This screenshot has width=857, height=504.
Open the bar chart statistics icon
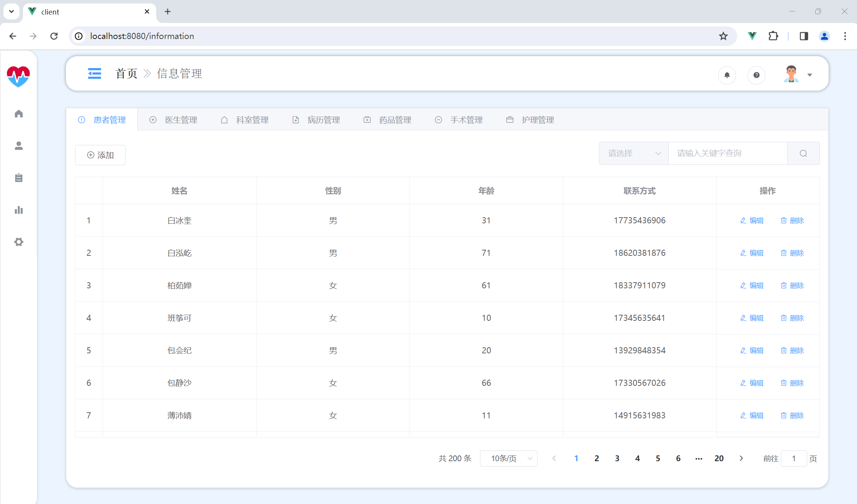tap(19, 210)
